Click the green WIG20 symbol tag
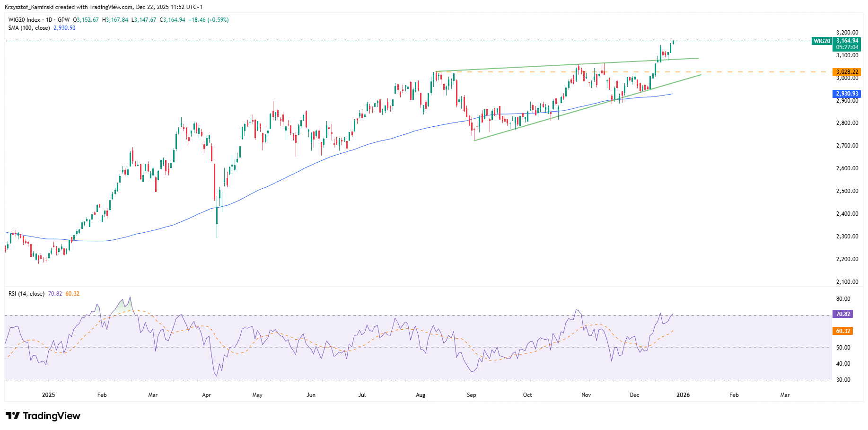This screenshot has width=868, height=430. [x=822, y=41]
